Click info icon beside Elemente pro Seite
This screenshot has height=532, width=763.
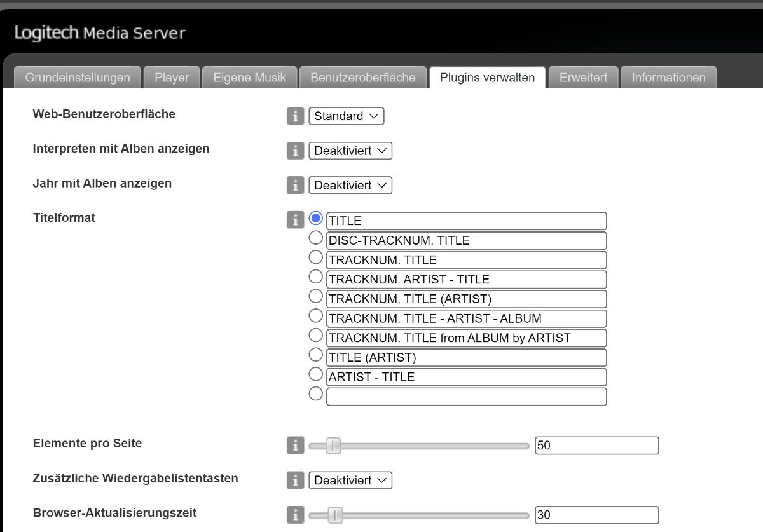point(295,446)
